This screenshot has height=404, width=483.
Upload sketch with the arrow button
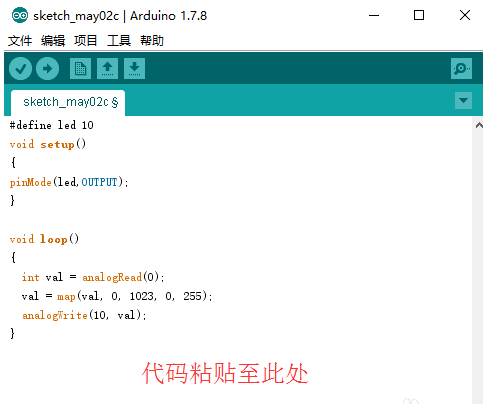coord(47,69)
